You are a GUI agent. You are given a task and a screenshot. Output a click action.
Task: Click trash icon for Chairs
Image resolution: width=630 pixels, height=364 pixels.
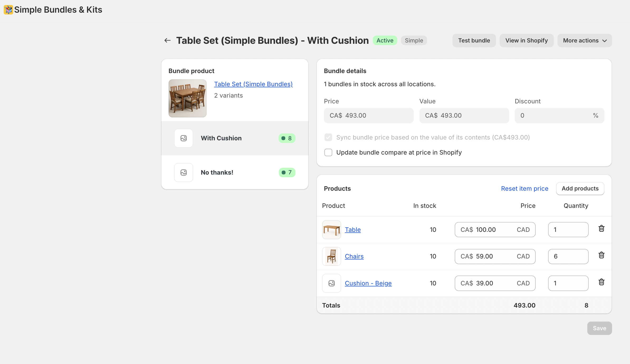click(601, 255)
